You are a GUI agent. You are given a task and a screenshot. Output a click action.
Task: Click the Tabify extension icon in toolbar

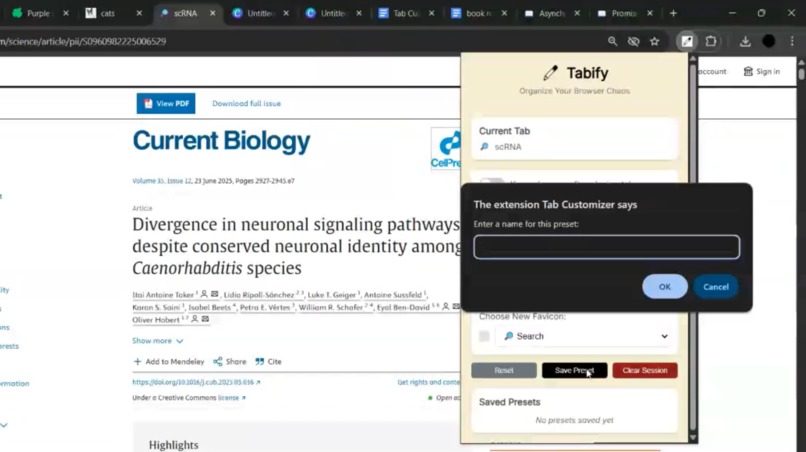click(x=687, y=41)
